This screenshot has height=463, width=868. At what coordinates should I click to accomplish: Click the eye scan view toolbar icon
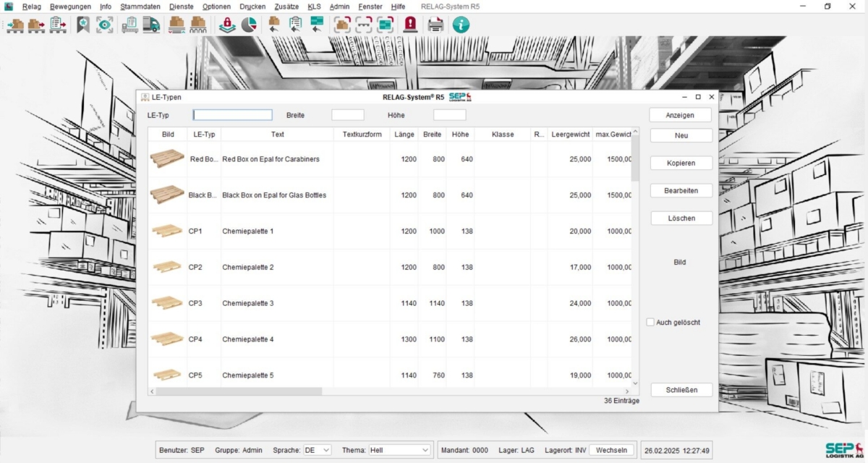105,25
